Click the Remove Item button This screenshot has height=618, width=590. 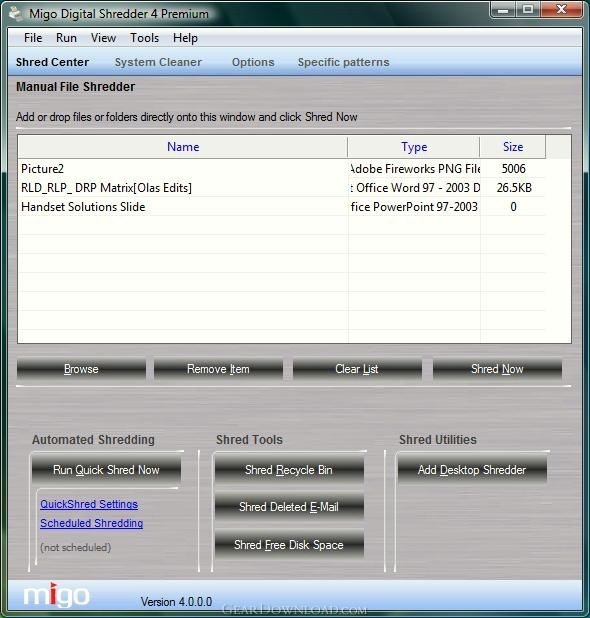coord(218,369)
